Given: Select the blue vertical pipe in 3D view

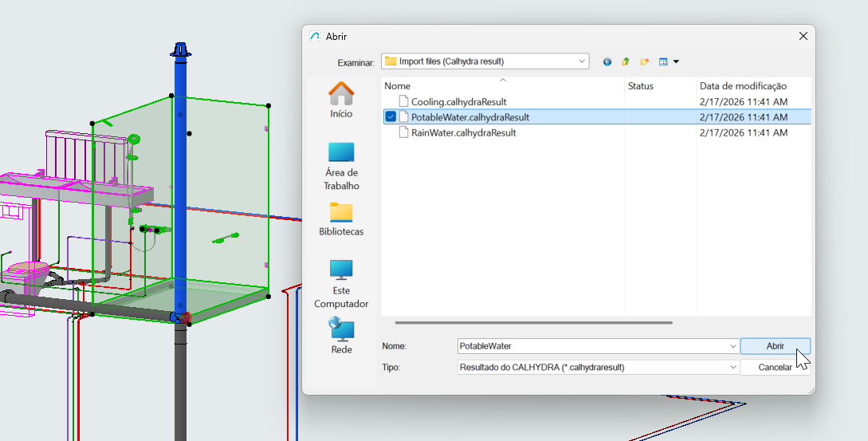Looking at the screenshot, I should click(x=180, y=188).
